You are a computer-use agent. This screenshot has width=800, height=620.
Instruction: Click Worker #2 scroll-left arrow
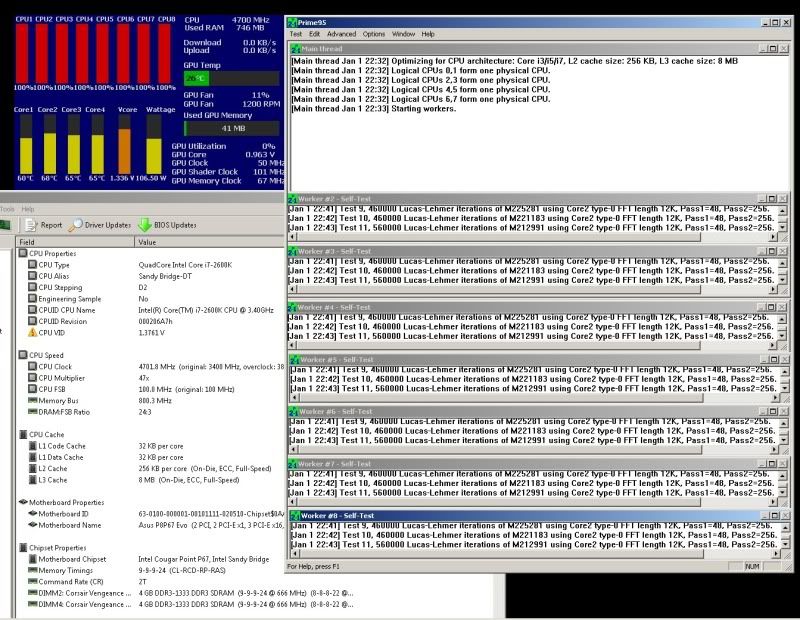coord(293,238)
